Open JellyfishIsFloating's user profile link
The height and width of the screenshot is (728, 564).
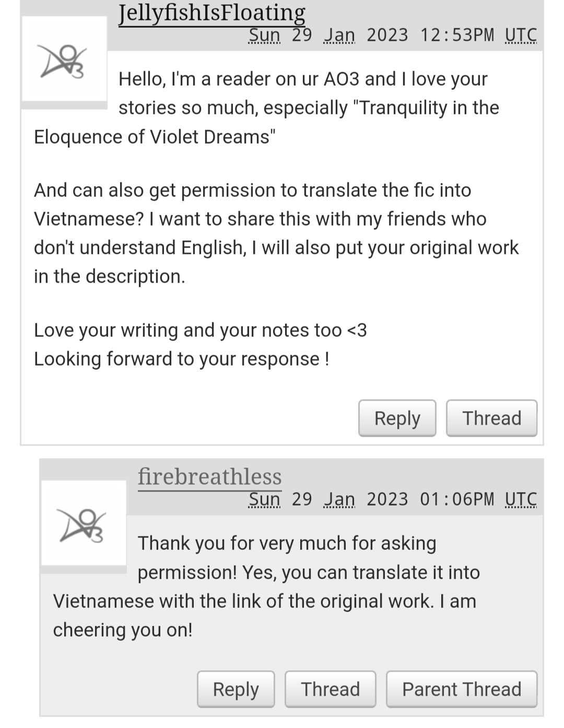pyautogui.click(x=211, y=13)
